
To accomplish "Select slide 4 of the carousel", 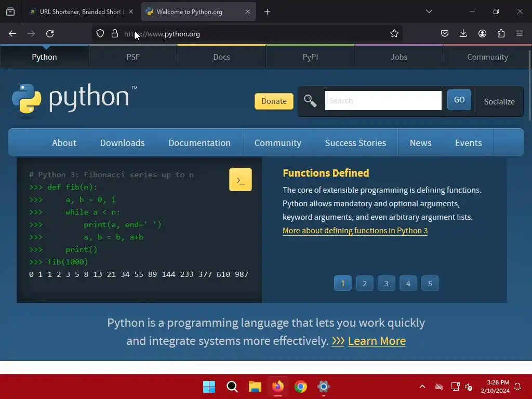I will [408, 283].
